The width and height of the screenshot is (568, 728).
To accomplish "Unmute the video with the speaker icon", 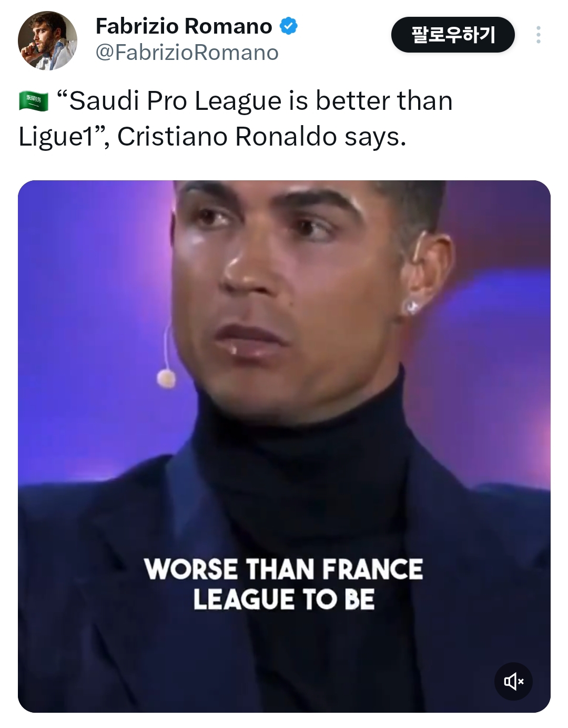I will pos(513,682).
